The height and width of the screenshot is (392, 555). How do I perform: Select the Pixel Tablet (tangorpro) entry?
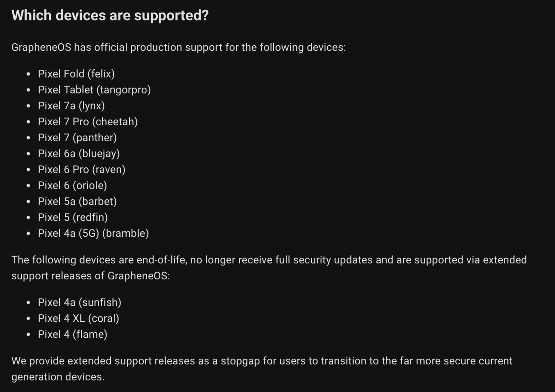(94, 90)
